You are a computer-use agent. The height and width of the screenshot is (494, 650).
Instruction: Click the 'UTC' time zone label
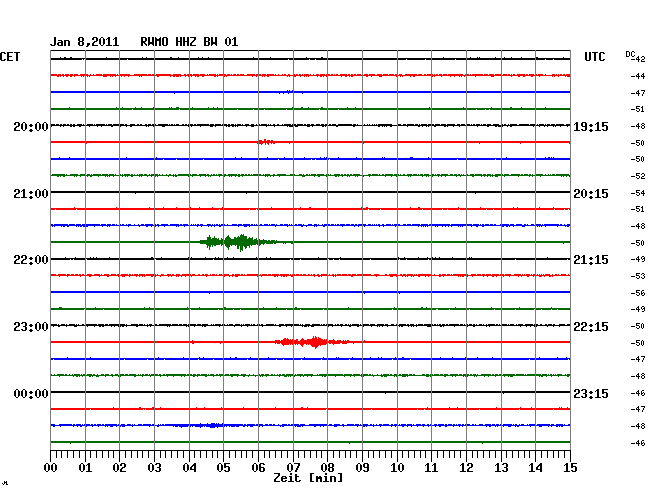pos(595,57)
